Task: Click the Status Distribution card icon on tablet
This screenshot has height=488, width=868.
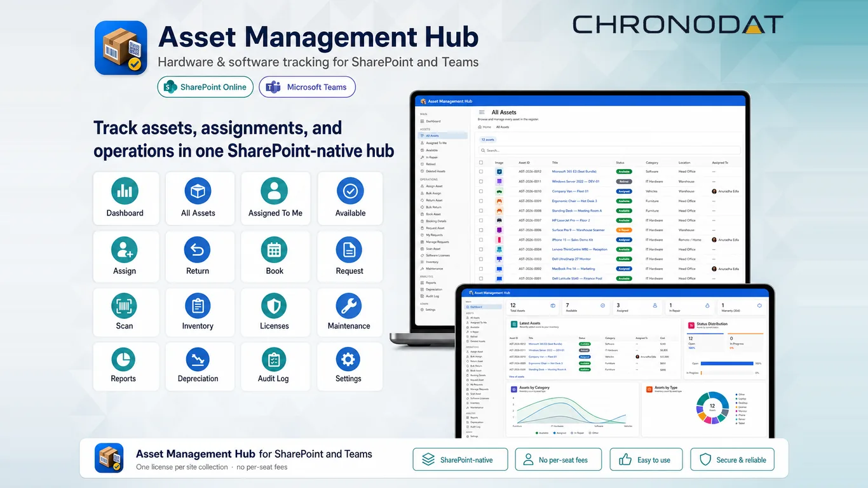Action: tap(691, 325)
